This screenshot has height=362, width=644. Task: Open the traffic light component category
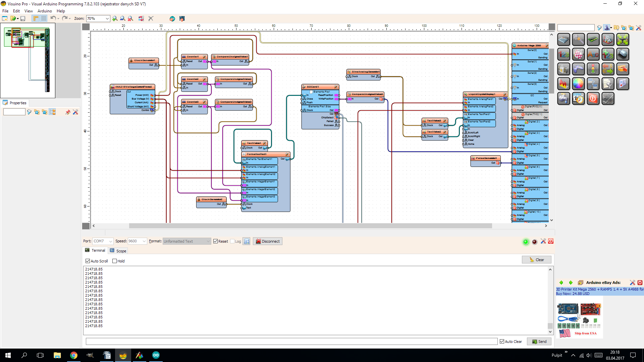click(593, 69)
